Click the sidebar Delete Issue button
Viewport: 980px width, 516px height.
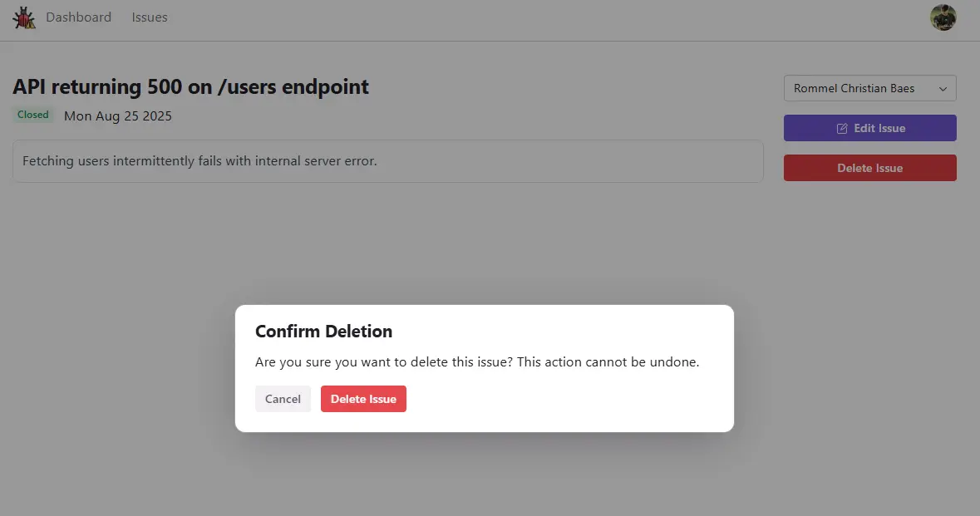tap(870, 168)
